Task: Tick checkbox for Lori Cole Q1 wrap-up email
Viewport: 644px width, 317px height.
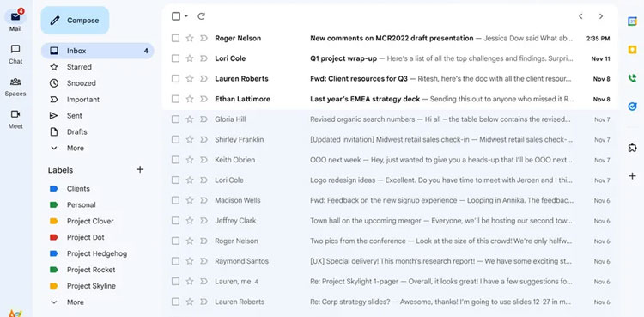Action: [x=175, y=58]
